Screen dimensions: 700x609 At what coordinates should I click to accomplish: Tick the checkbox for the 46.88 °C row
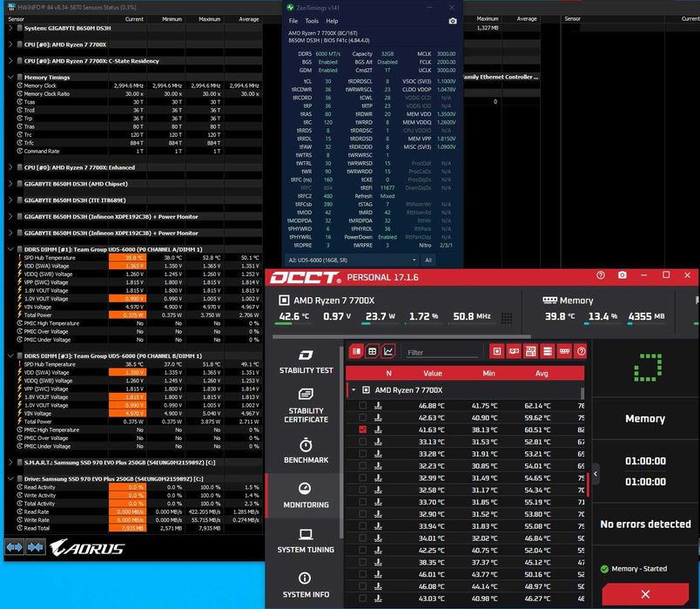click(362, 405)
